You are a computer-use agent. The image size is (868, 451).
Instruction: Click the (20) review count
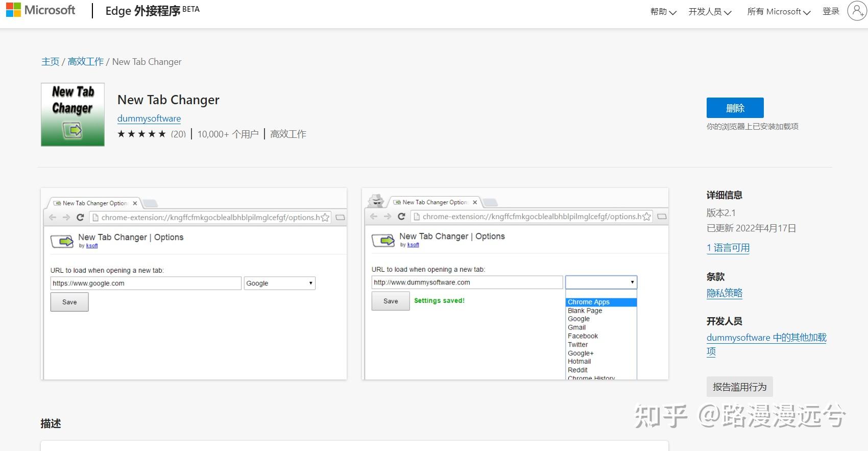click(x=178, y=134)
